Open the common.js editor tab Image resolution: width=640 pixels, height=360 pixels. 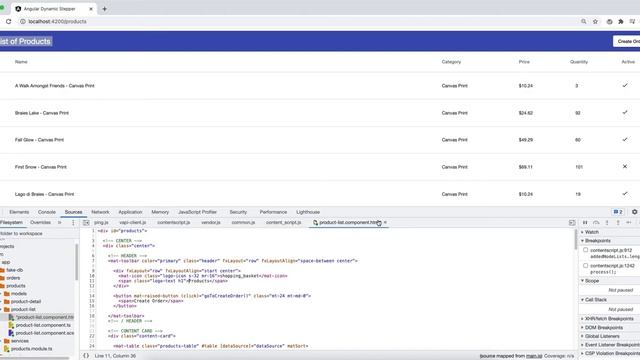click(243, 222)
